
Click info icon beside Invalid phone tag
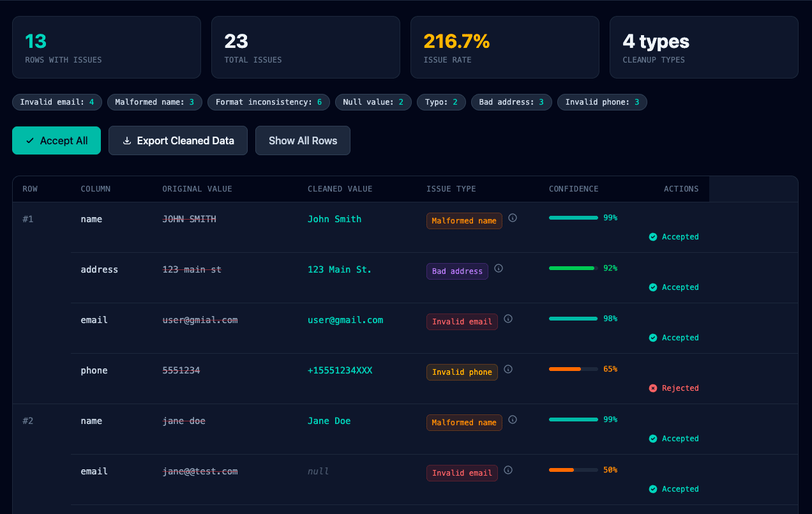pyautogui.click(x=508, y=369)
